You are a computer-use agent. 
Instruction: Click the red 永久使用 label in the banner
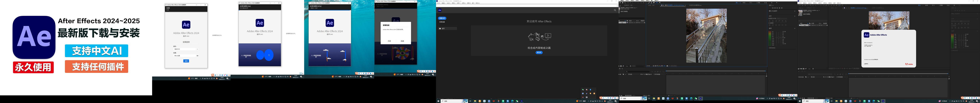[33, 67]
